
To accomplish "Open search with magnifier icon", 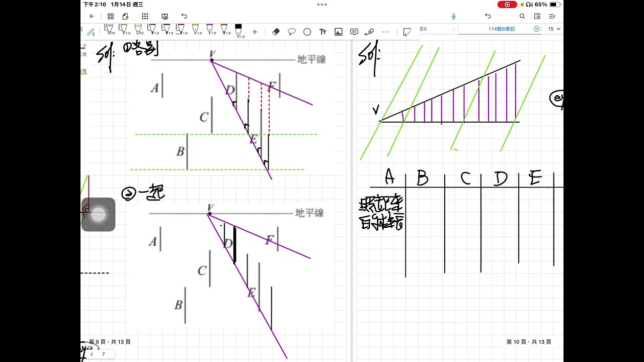I will click(522, 16).
